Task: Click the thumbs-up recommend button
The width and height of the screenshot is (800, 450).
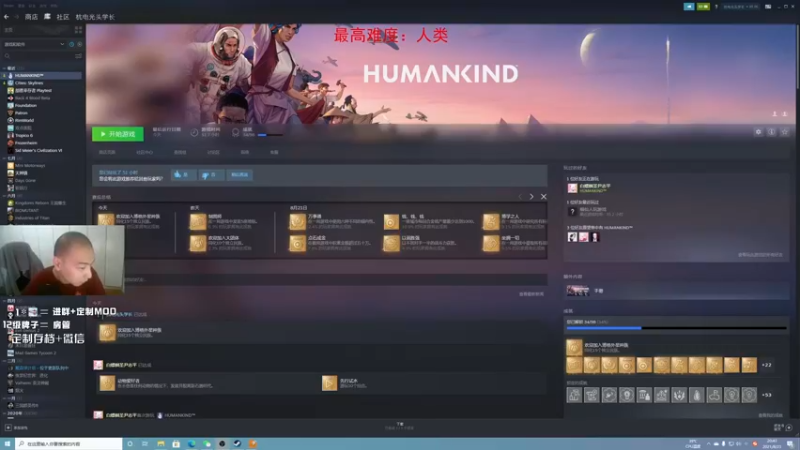Action: [x=182, y=175]
